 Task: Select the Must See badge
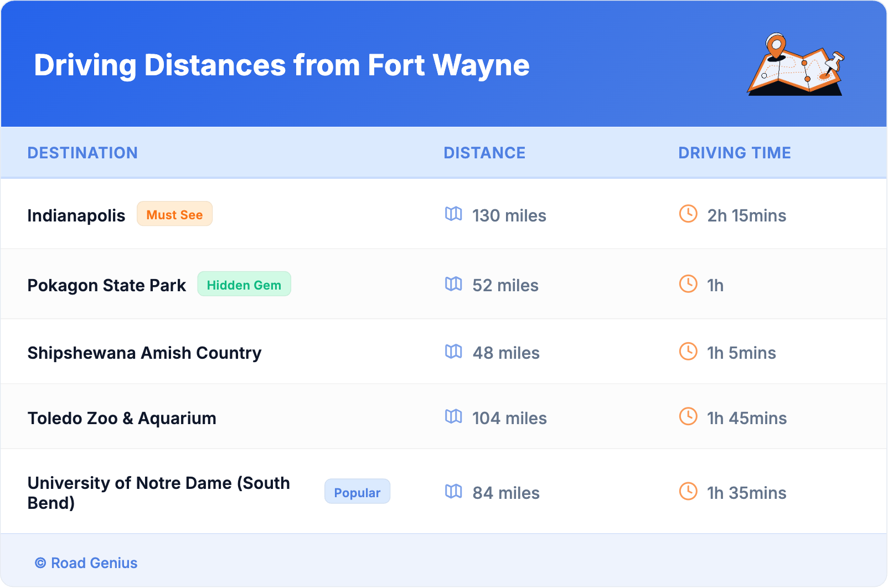[x=174, y=214]
